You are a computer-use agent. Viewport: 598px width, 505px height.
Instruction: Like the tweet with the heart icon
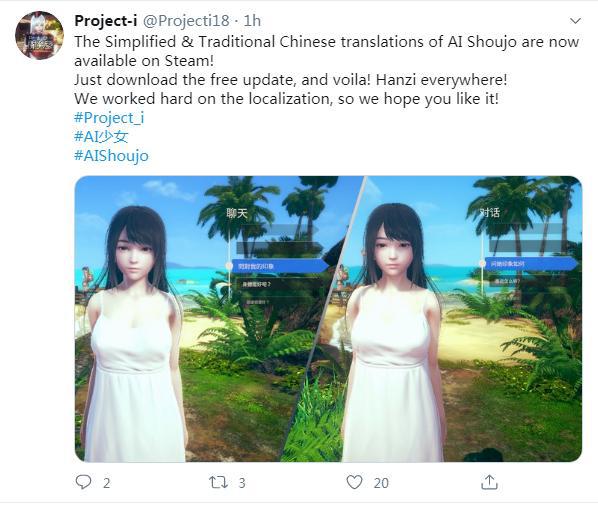click(354, 482)
